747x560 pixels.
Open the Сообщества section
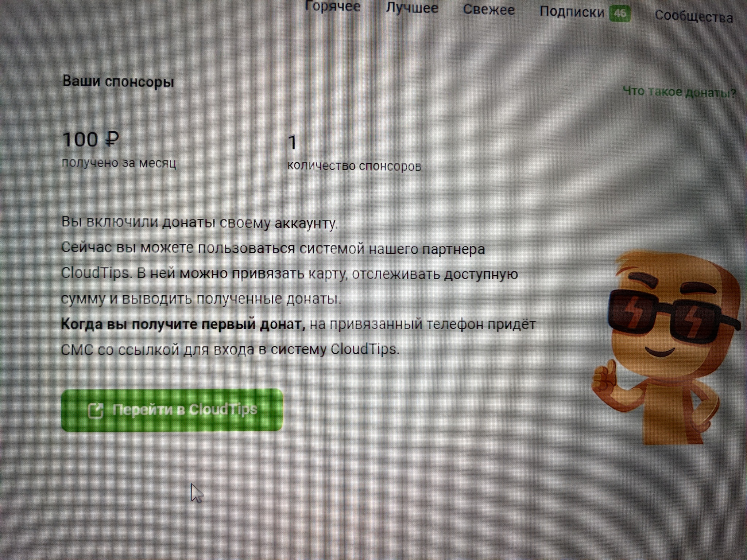pos(694,16)
